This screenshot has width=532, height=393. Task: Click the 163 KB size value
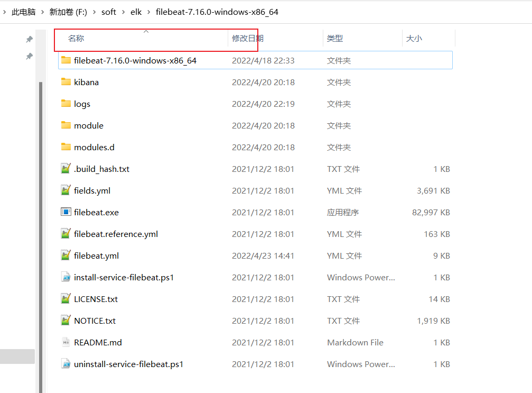(x=437, y=234)
